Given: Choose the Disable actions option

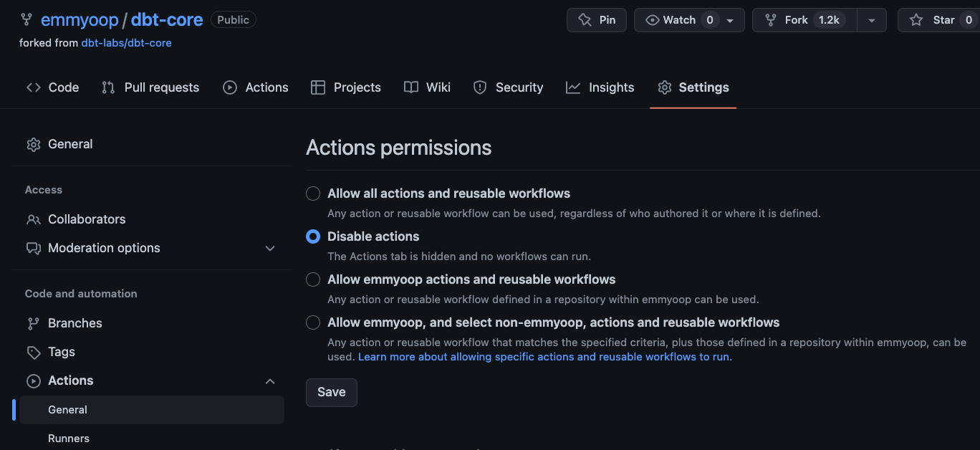Looking at the screenshot, I should (312, 236).
